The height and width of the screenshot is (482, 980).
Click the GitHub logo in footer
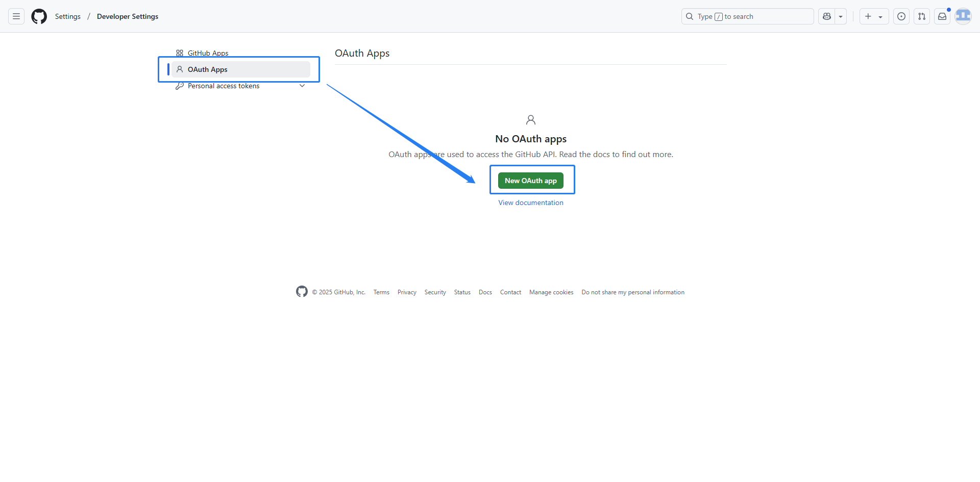302,291
